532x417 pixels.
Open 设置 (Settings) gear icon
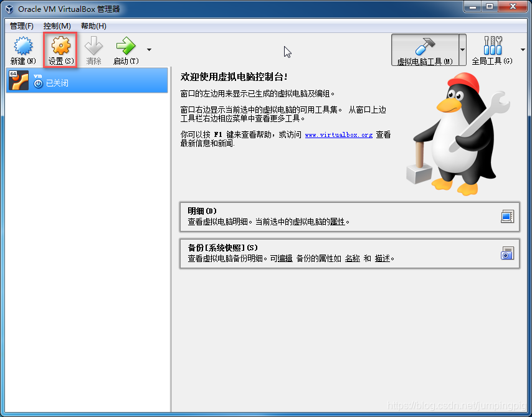tap(60, 45)
